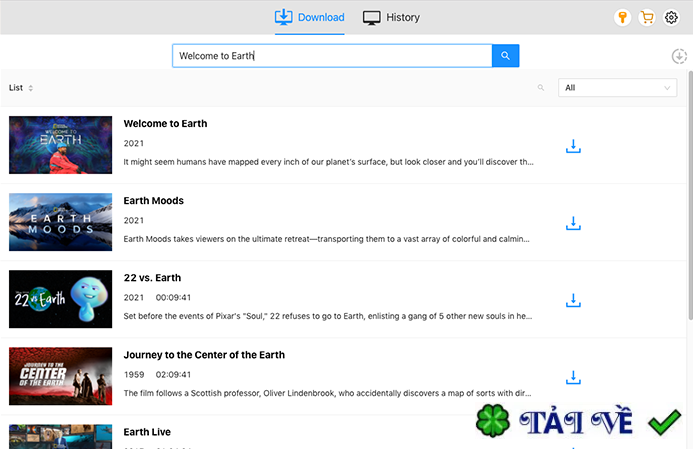Click the blue search magnifier button
Image resolution: width=693 pixels, height=449 pixels.
(x=505, y=56)
